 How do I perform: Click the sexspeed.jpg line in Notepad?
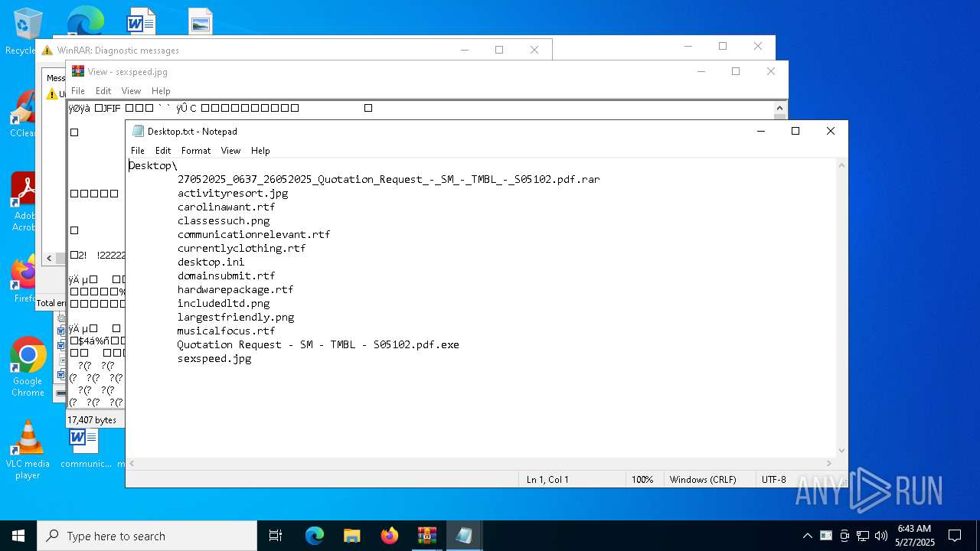pos(214,358)
